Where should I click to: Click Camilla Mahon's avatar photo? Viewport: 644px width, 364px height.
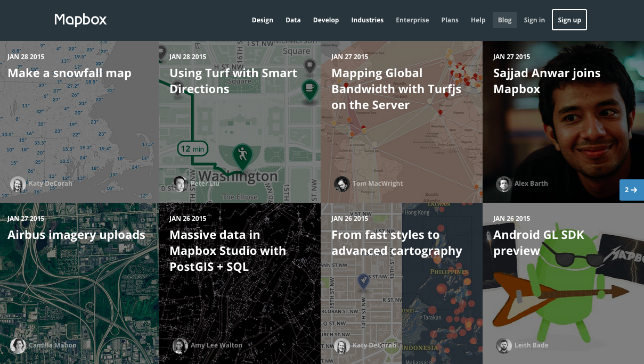click(18, 346)
